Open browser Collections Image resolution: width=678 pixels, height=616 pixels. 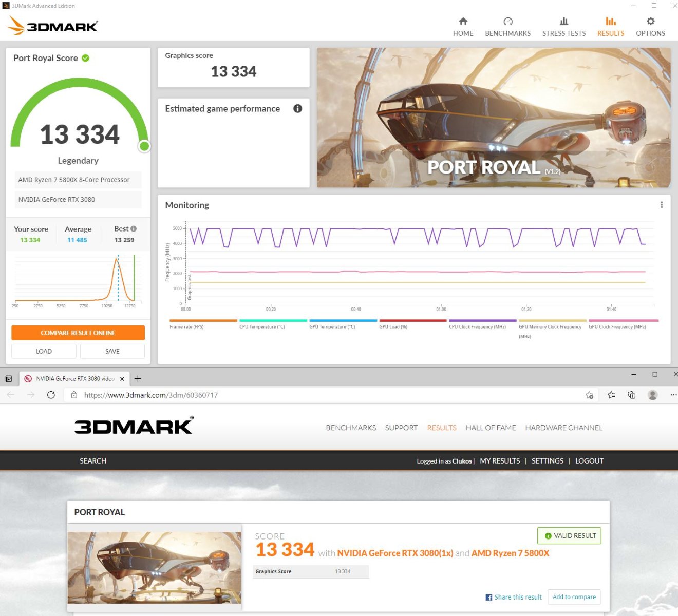pos(632,395)
